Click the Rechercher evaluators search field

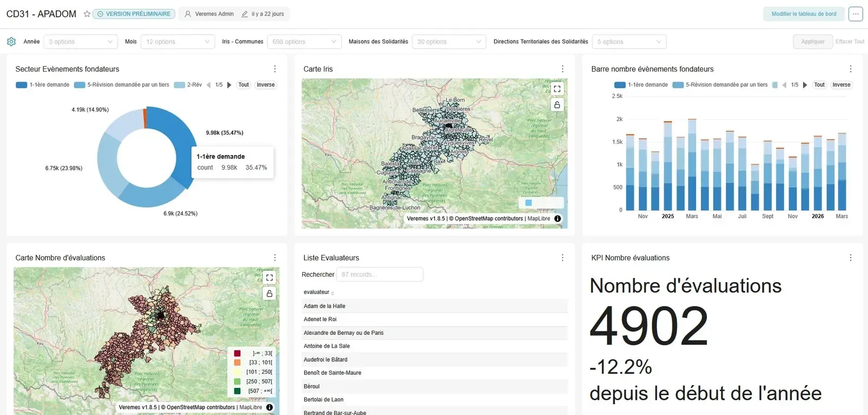(x=380, y=274)
